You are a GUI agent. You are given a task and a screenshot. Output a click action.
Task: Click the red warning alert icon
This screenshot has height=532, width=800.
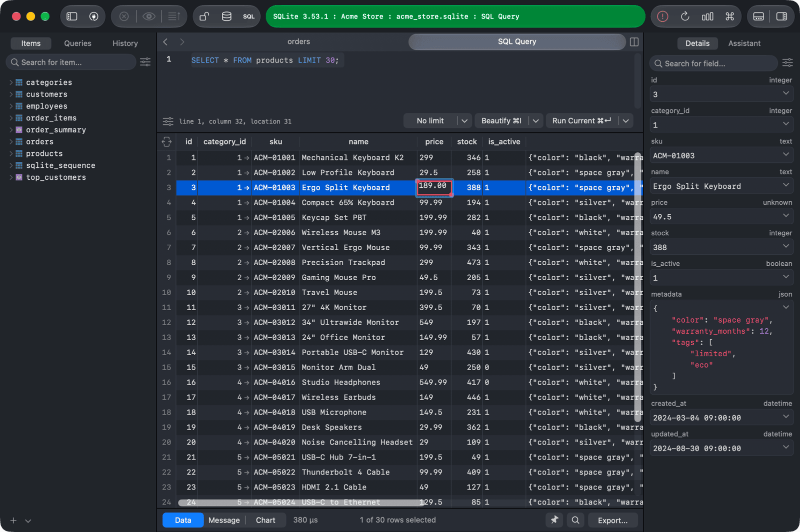(x=662, y=16)
